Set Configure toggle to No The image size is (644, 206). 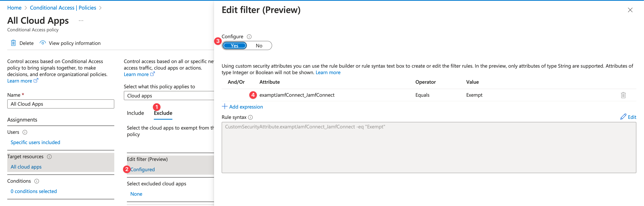pyautogui.click(x=259, y=46)
